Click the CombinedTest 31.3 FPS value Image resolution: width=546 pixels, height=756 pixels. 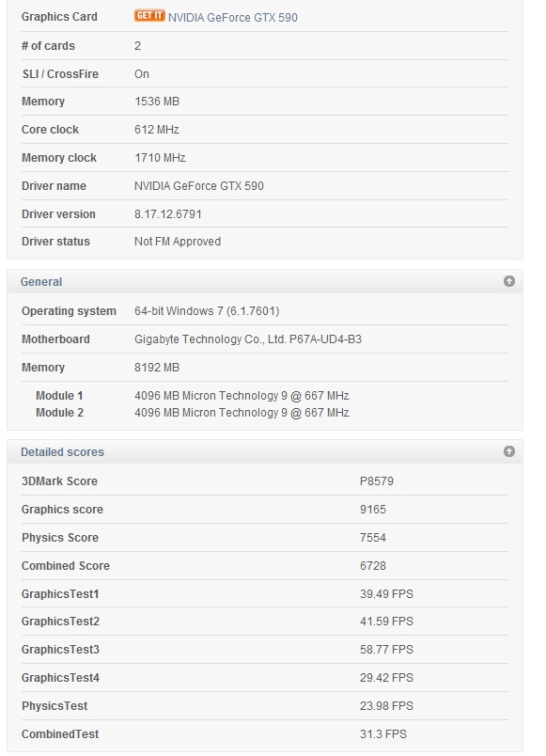point(383,734)
